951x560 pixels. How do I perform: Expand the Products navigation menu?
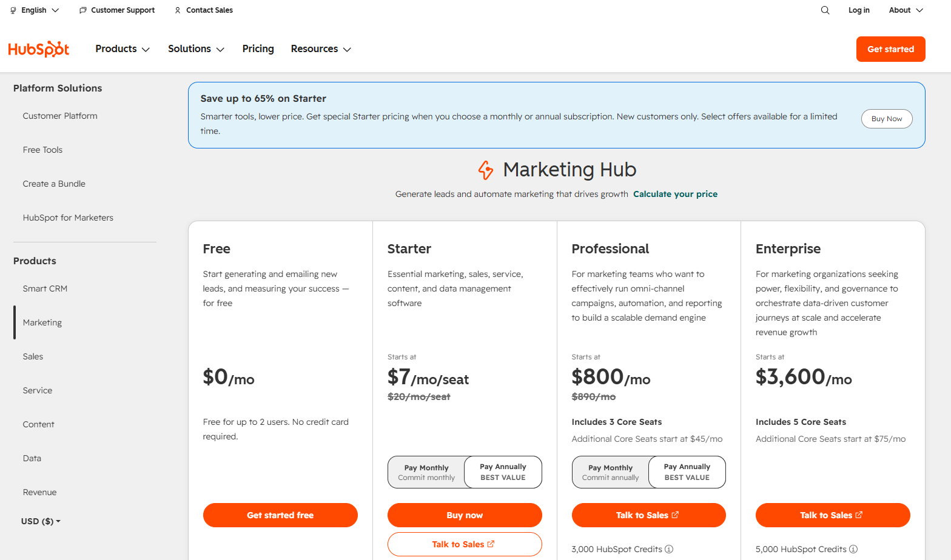pos(123,49)
